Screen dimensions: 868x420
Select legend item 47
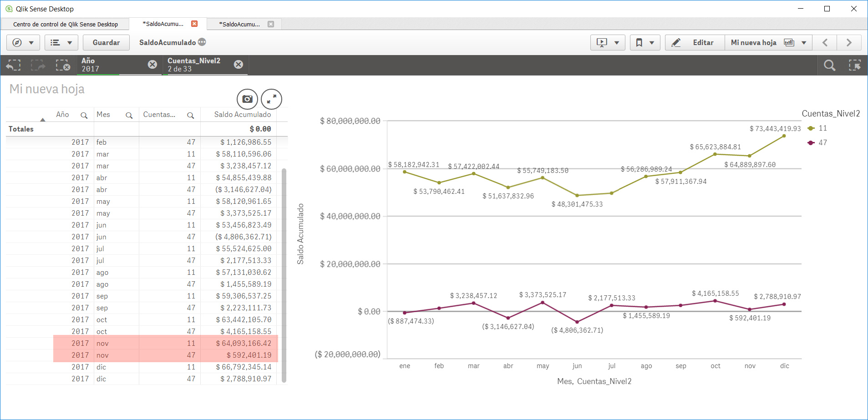[817, 143]
